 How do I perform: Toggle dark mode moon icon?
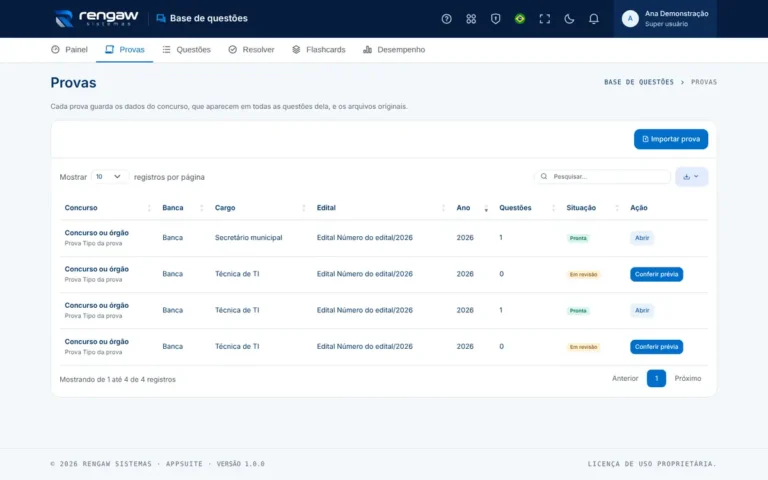(x=569, y=19)
